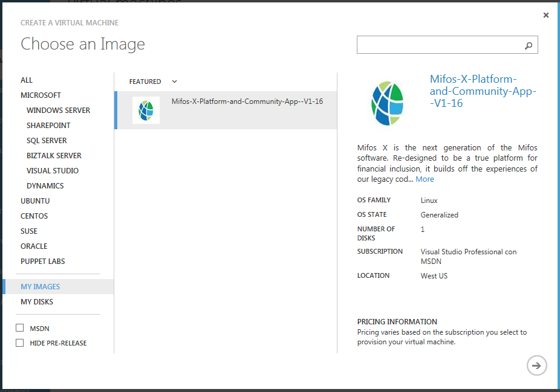
Task: Open the My Disks category
Action: 37,302
